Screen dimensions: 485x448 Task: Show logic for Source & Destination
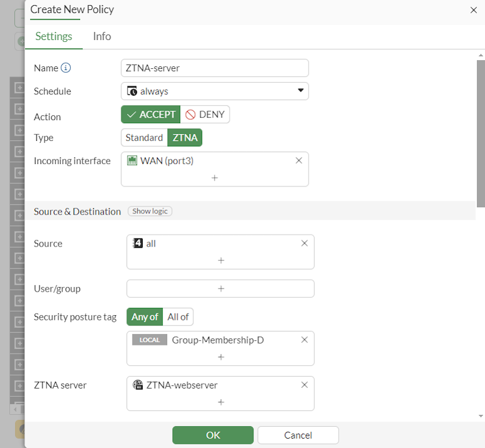click(150, 211)
